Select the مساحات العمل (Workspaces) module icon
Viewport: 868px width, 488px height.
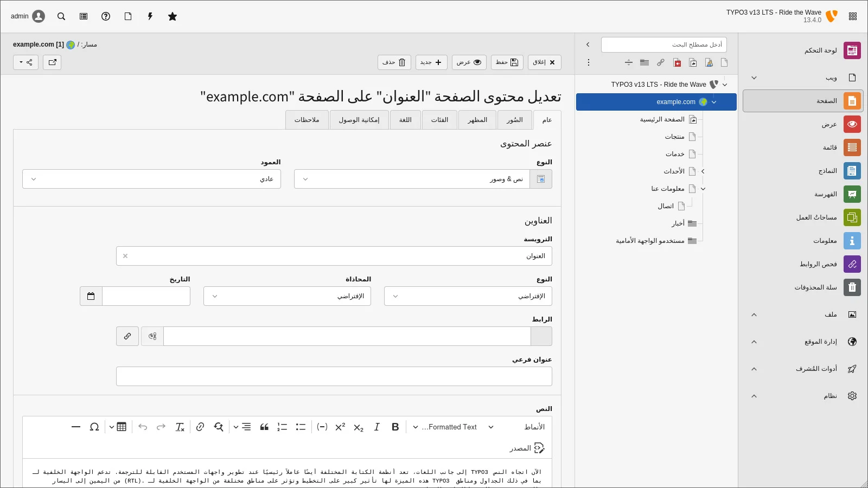852,217
